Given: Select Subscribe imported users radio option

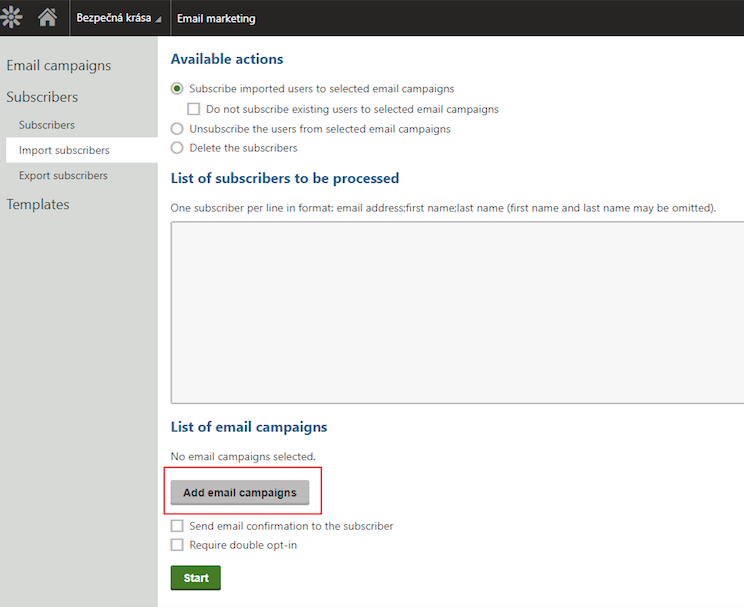Looking at the screenshot, I should (178, 89).
